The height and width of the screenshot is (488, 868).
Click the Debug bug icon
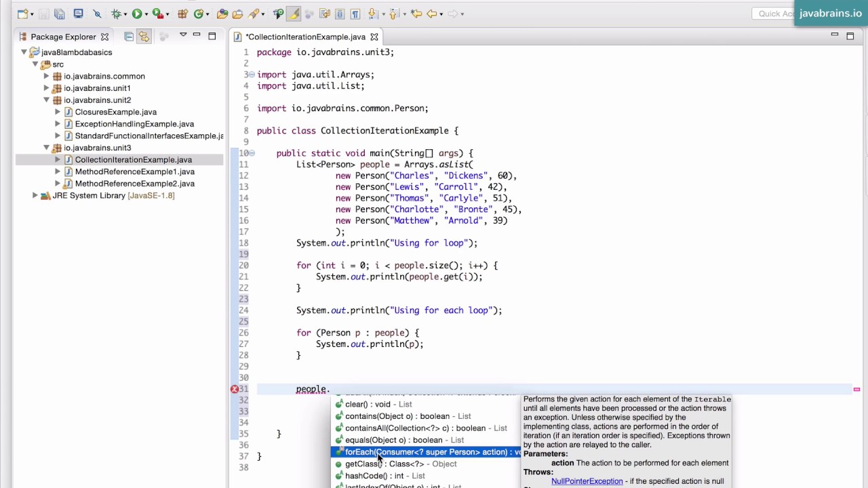[x=117, y=14]
